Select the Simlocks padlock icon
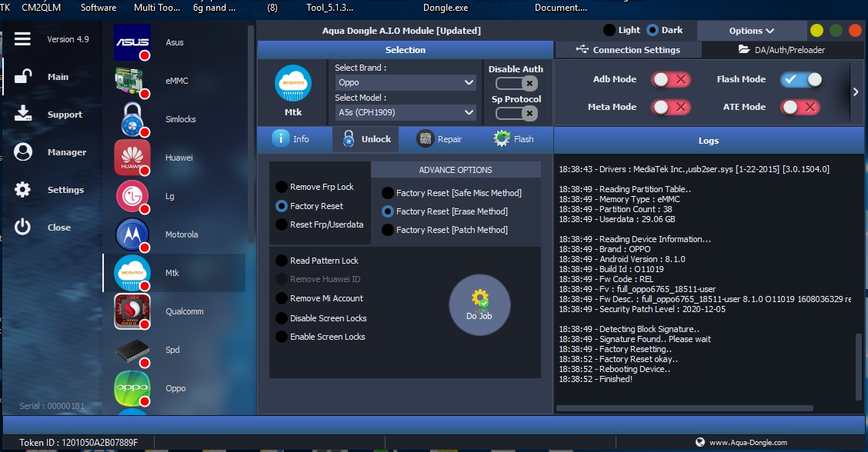Viewport: 868px width, 452px height. pyautogui.click(x=132, y=119)
